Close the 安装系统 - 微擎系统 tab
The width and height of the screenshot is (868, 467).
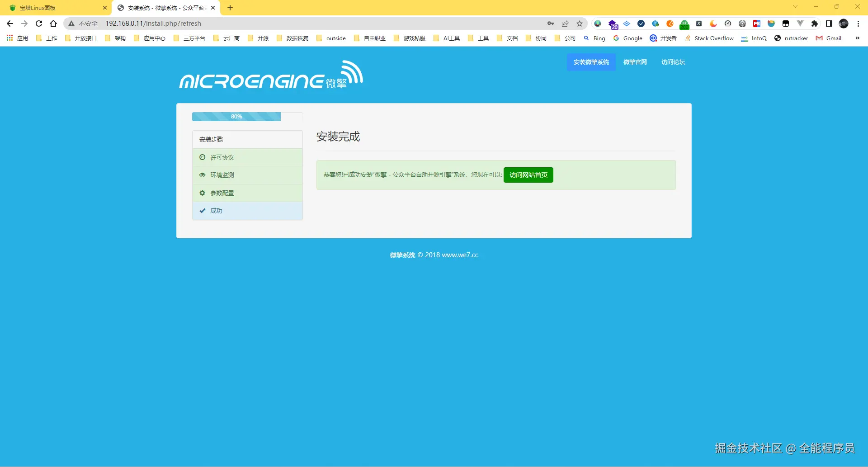(x=213, y=8)
